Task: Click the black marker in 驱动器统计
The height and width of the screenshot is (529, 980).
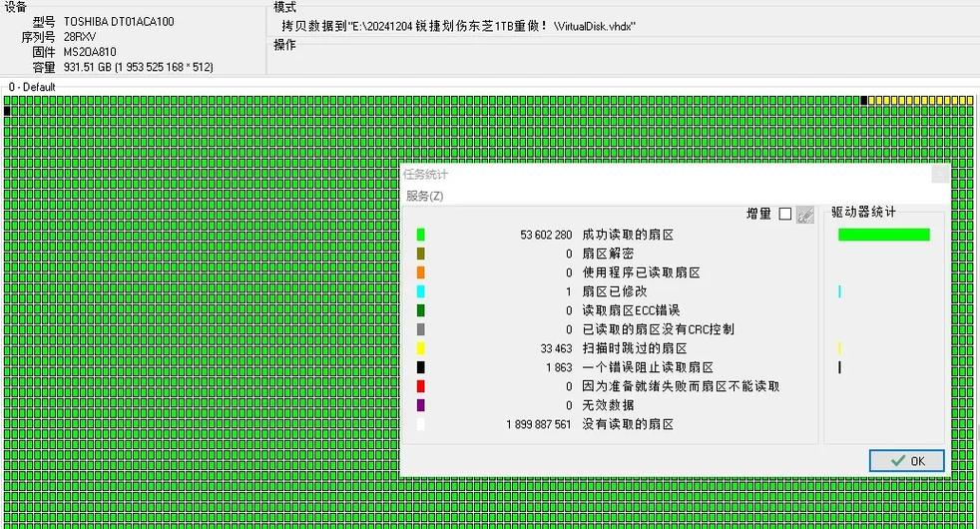Action: 839,367
